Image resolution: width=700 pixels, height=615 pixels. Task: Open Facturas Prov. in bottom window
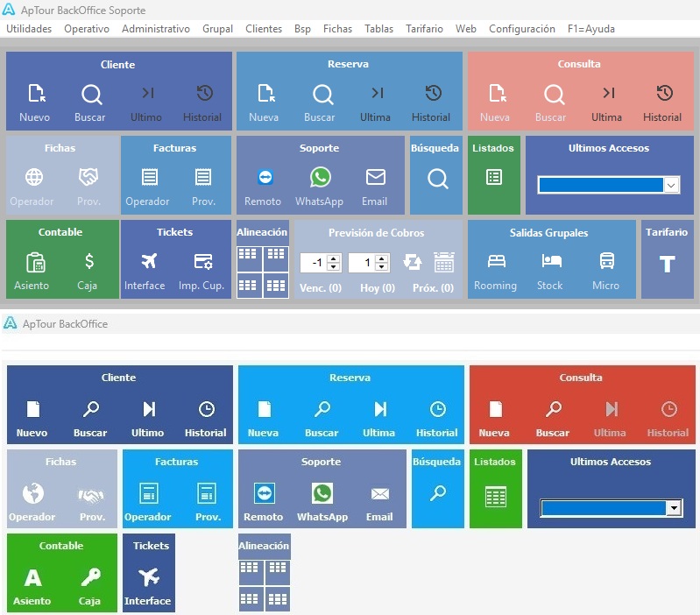(208, 504)
